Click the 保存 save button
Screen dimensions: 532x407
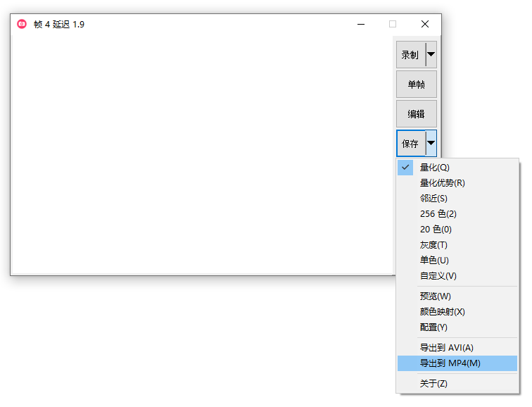[x=410, y=144]
